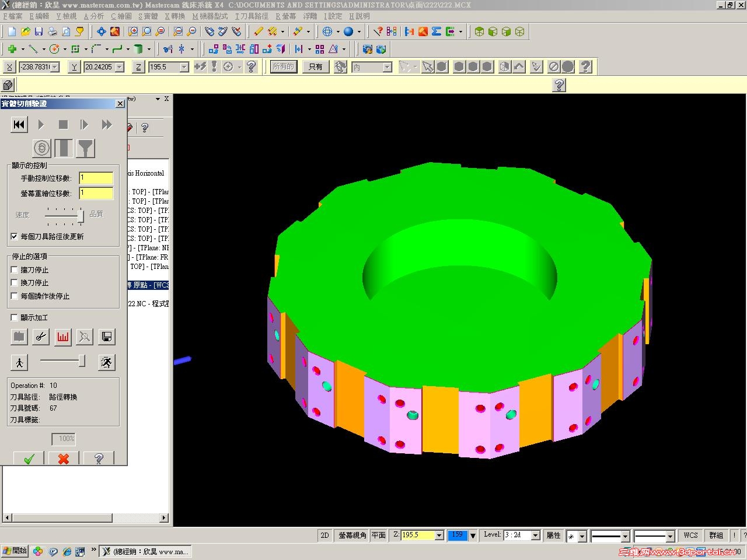Click the 所有的 selection button
Image resolution: width=747 pixels, height=560 pixels.
tap(284, 66)
